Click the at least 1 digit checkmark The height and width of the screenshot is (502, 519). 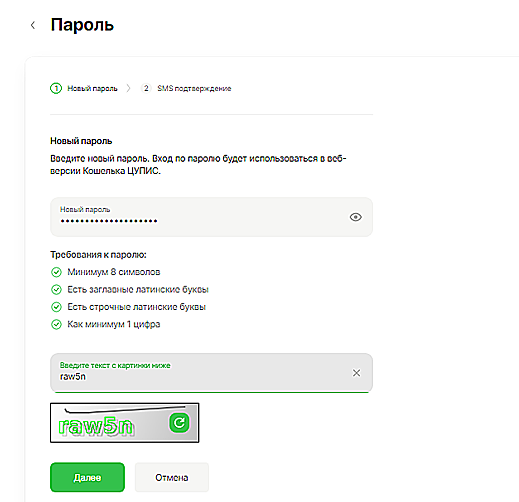click(x=56, y=324)
